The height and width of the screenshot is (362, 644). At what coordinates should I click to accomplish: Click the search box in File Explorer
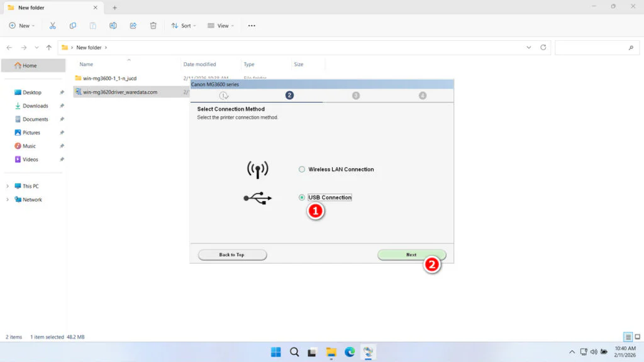click(x=596, y=47)
